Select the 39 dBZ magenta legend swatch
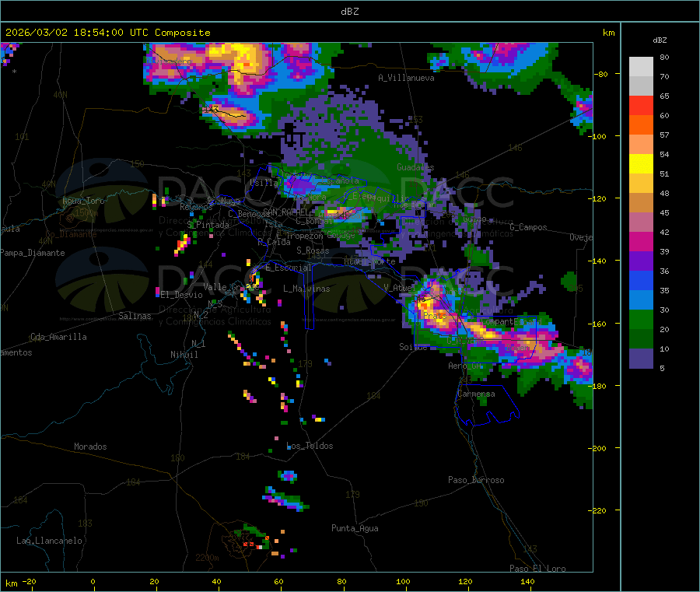The image size is (700, 592). click(x=641, y=241)
